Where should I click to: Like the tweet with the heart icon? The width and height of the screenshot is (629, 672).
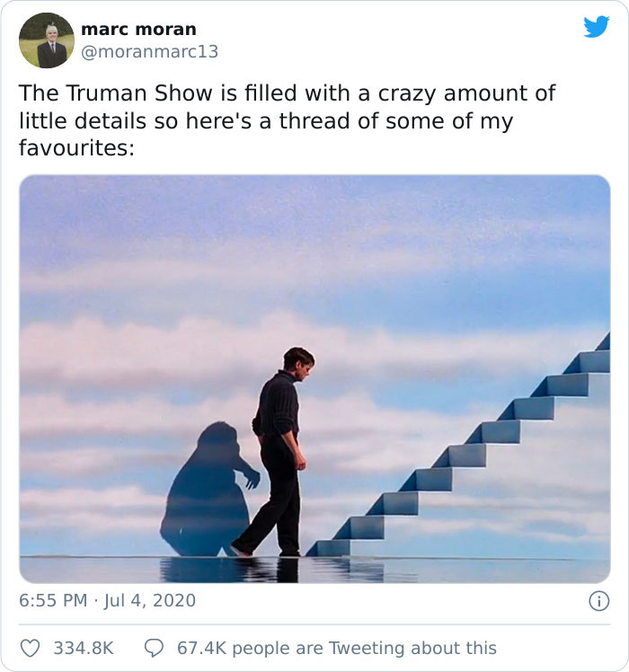(31, 648)
